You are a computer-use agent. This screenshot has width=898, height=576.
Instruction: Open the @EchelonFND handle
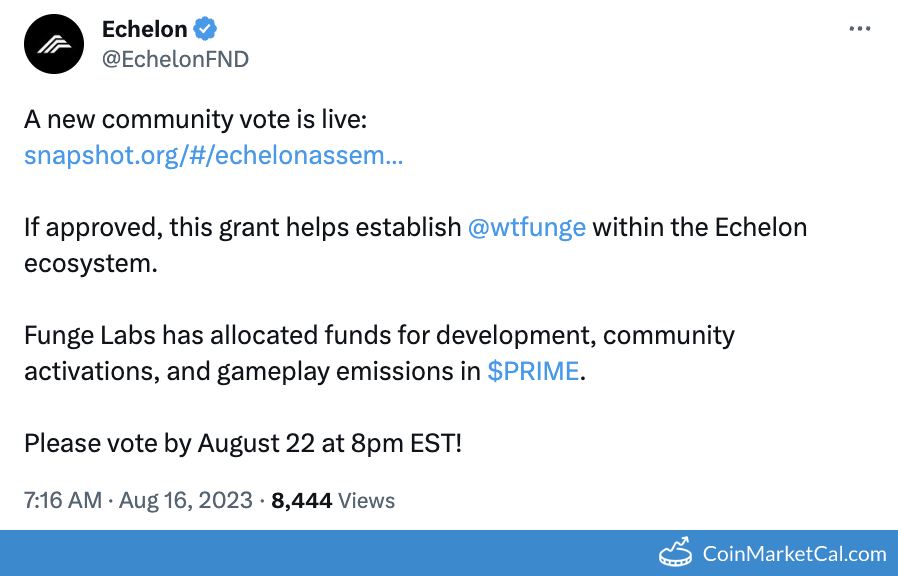coord(175,59)
